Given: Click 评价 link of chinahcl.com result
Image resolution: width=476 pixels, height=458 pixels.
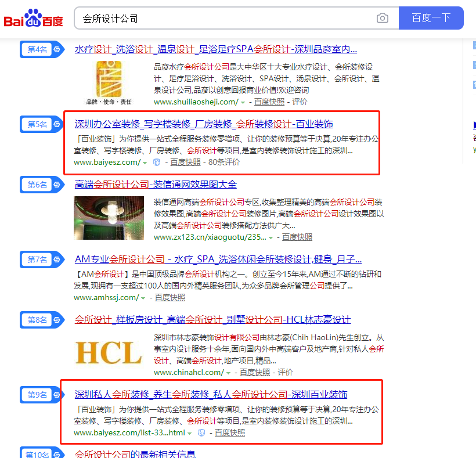Looking at the screenshot, I should pos(285,373).
